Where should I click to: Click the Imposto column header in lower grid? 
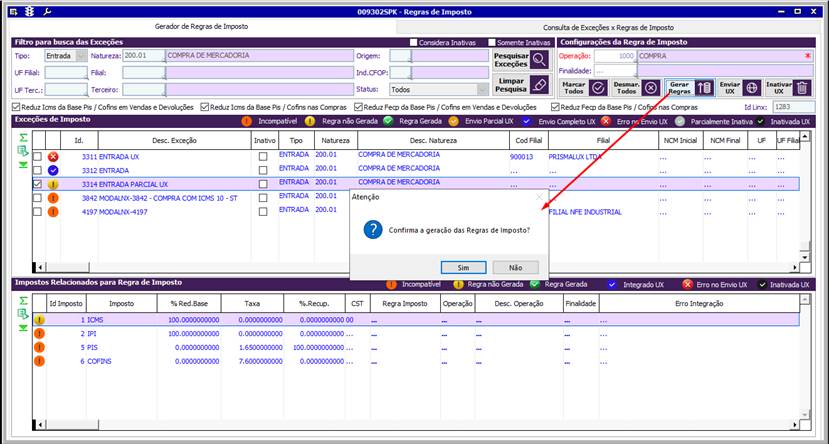pyautogui.click(x=122, y=303)
